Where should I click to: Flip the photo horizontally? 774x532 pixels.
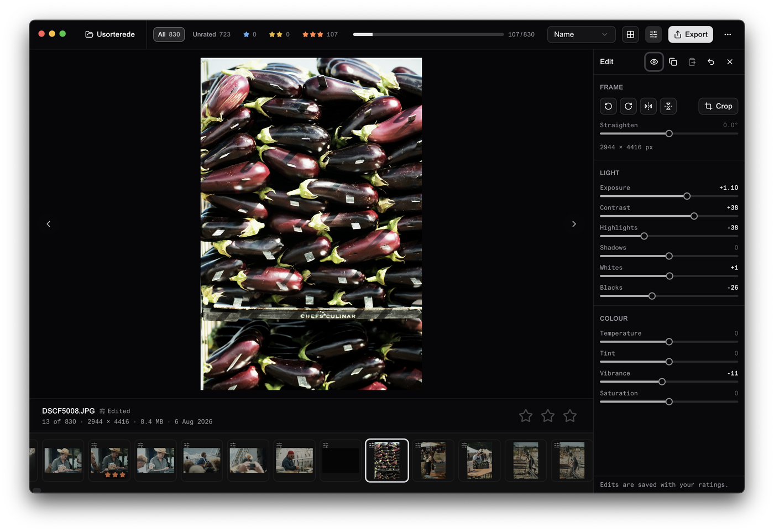[648, 106]
